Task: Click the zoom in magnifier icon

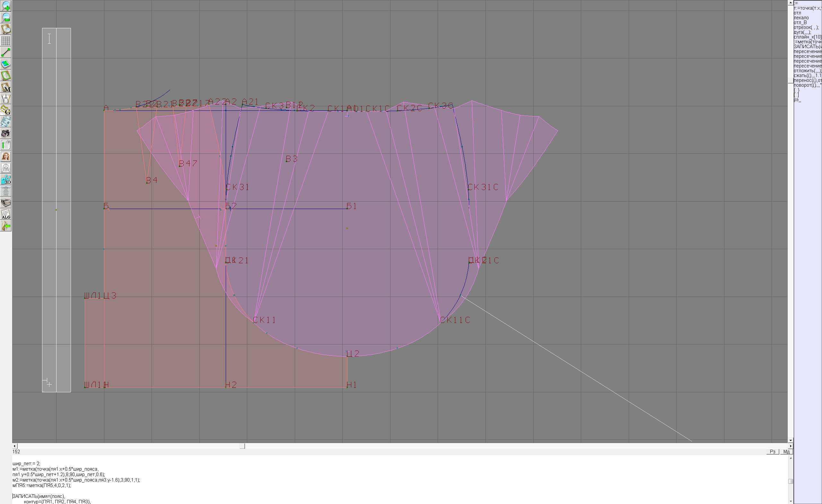Action: click(x=6, y=6)
